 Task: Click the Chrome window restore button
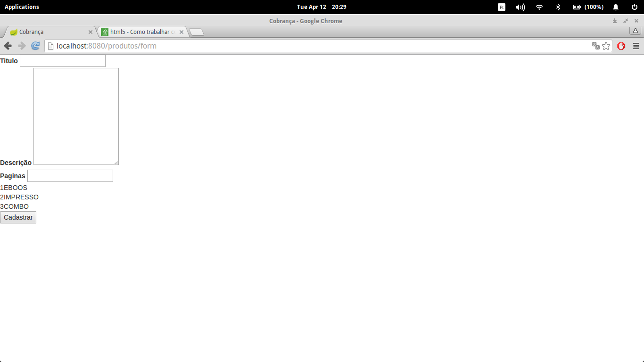pos(626,21)
